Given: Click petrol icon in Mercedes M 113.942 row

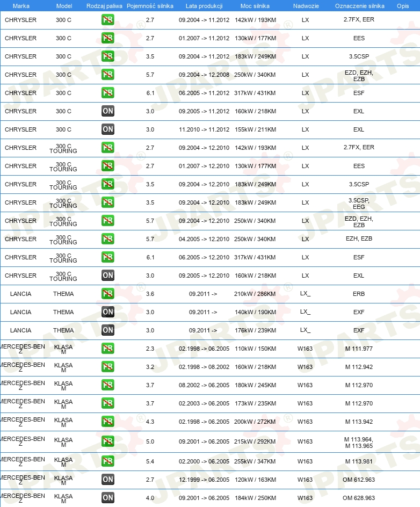Looking at the screenshot, I should pos(107,422).
